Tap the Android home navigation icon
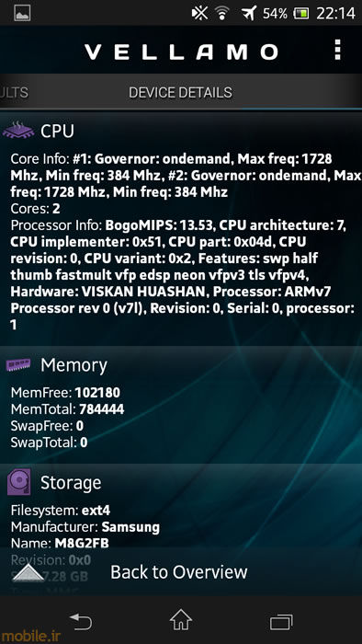This screenshot has width=362, height=644. 181,620
